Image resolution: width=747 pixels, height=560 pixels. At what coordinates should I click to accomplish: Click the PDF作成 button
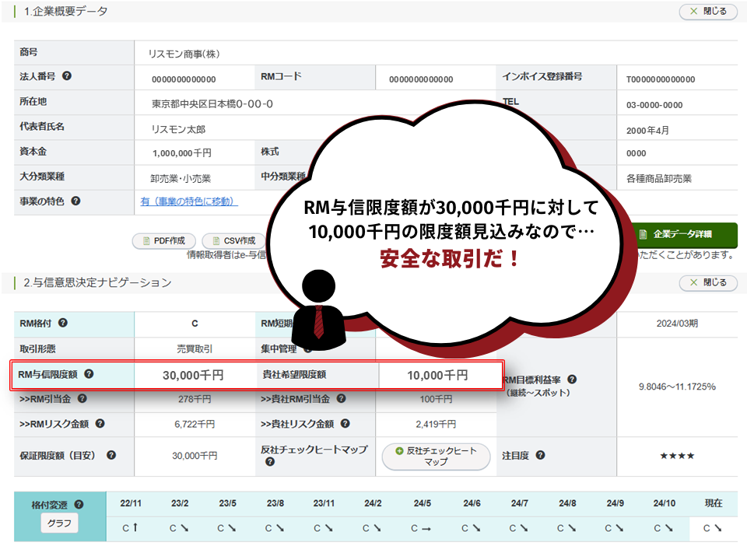click(163, 241)
